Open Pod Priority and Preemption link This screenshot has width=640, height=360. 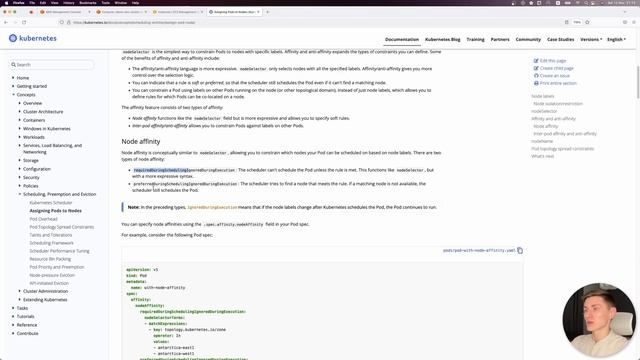[57, 267]
